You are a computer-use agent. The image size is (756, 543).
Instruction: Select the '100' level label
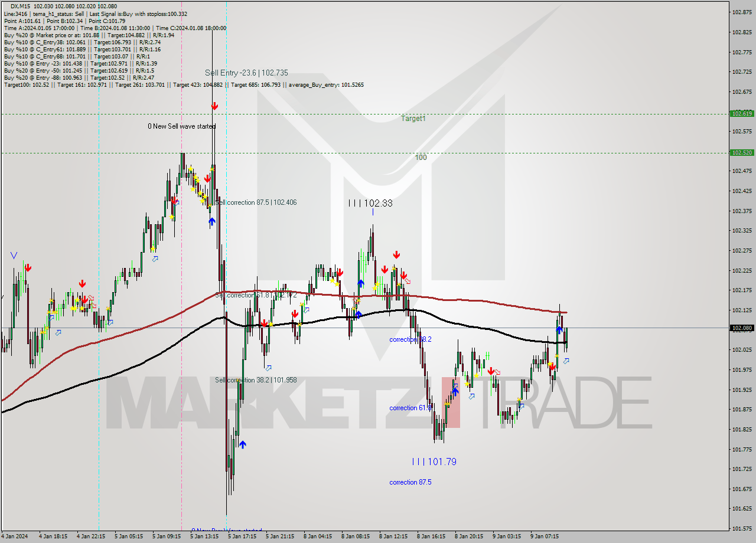(x=421, y=158)
